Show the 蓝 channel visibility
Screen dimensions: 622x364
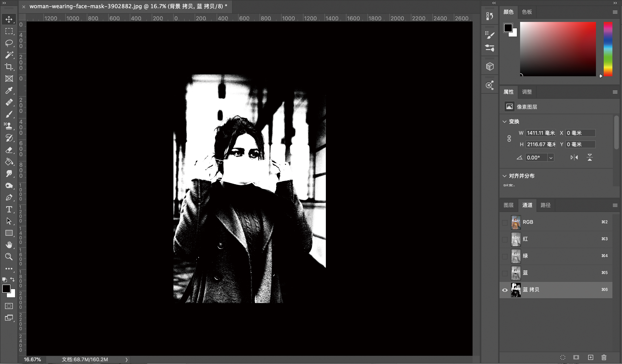(x=505, y=273)
